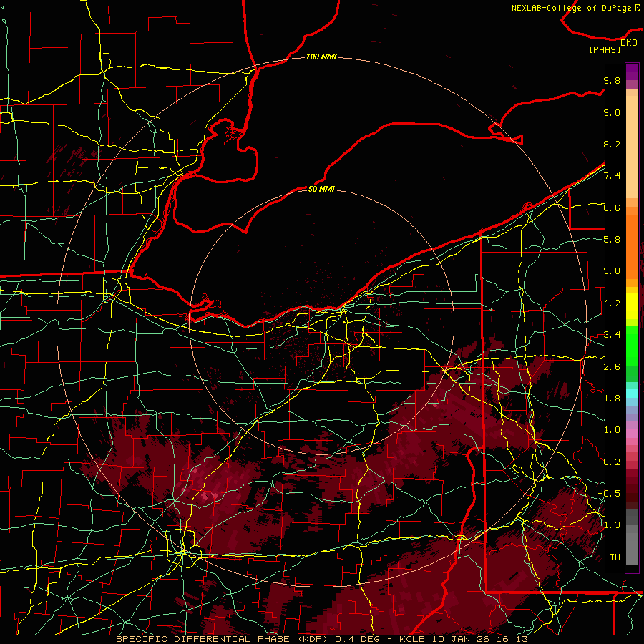Pick the gray threshold color bar segment
The width and height of the screenshot is (644, 644).
(x=632, y=548)
